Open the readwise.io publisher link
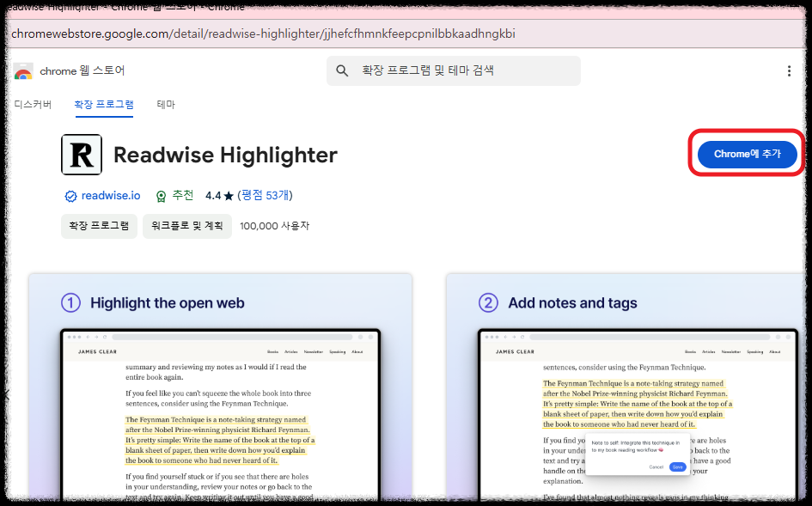Image resolution: width=812 pixels, height=506 pixels. point(111,195)
